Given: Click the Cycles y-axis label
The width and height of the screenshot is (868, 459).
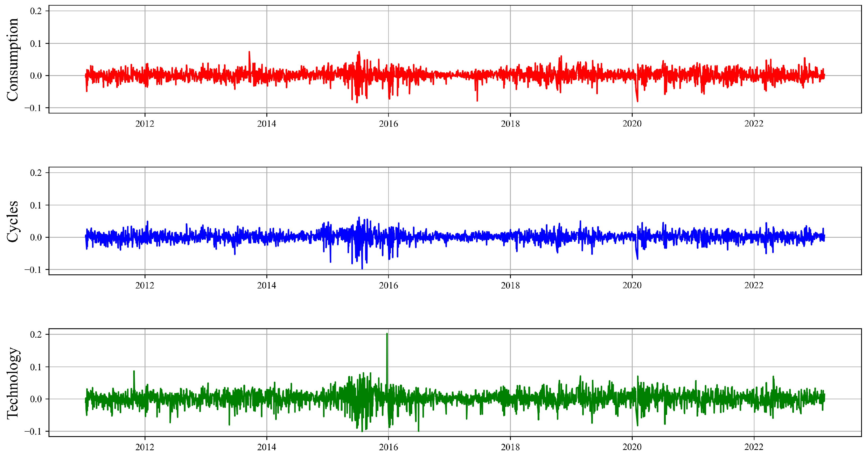Looking at the screenshot, I should point(12,221).
